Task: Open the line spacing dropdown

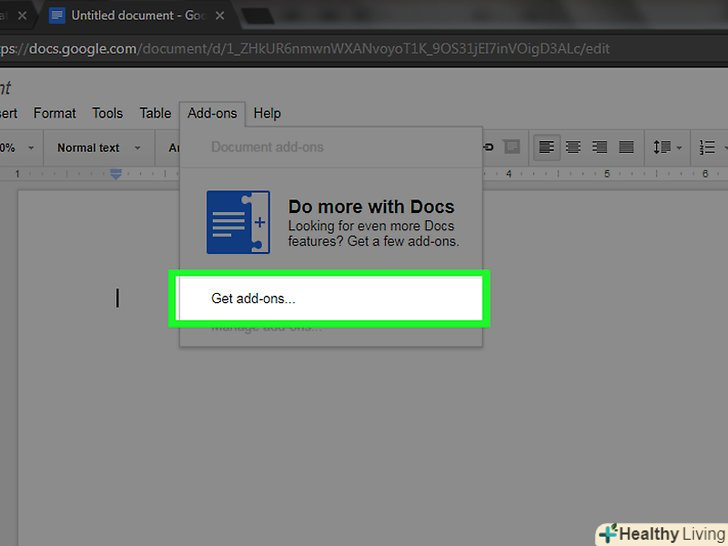Action: 667,148
